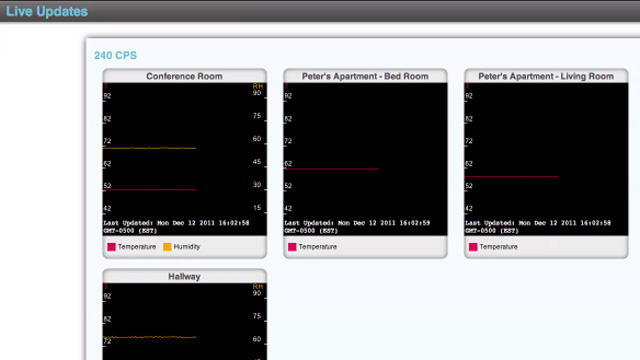Click Conference Room pink Temperature legend swatch
This screenshot has height=360, width=640.
tap(111, 247)
